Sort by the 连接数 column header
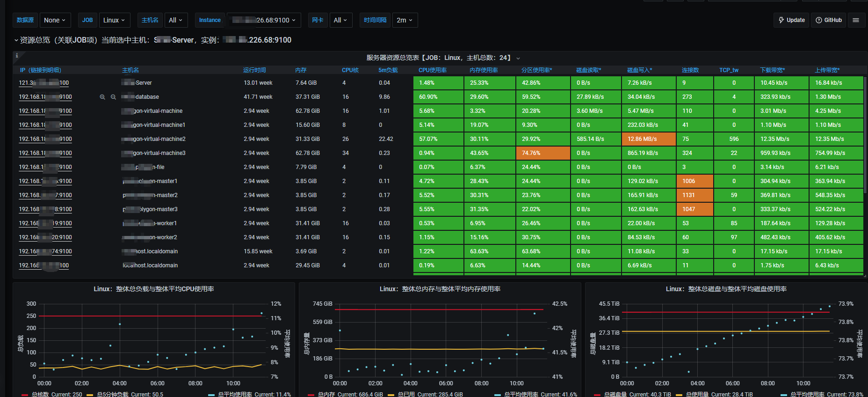Image resolution: width=868 pixels, height=397 pixels. click(x=690, y=70)
